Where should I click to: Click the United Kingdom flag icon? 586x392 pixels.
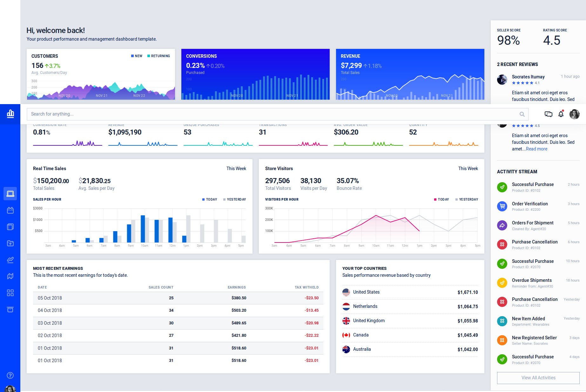pos(346,321)
